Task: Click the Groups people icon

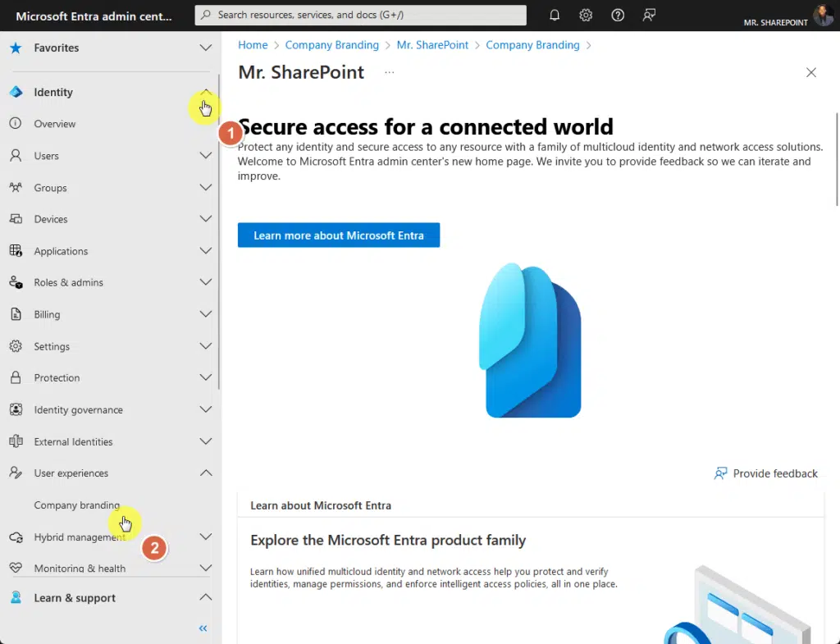Action: [16, 188]
